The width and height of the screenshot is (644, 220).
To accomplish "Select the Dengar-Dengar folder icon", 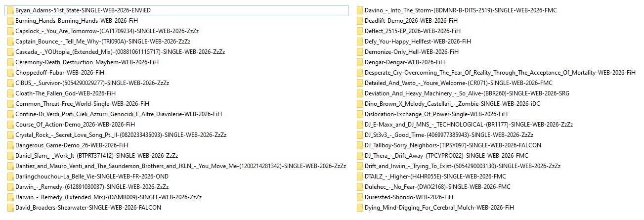I will coord(359,62).
